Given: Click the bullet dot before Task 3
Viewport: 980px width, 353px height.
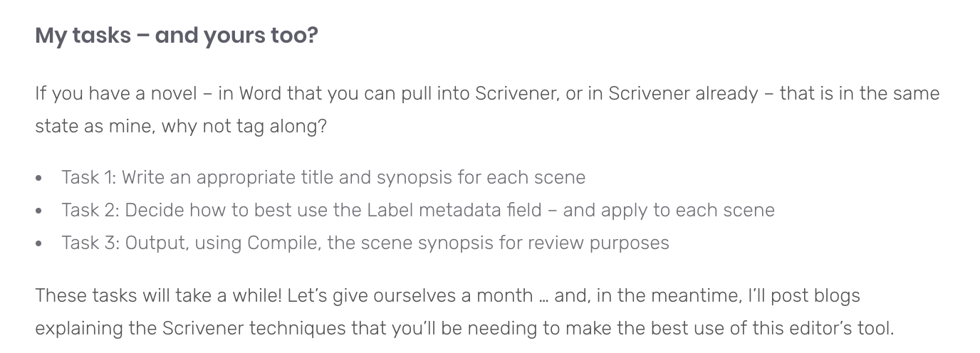Looking at the screenshot, I should click(39, 243).
